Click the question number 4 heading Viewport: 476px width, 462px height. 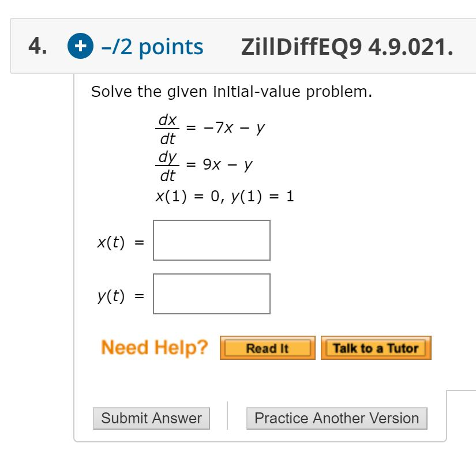coord(35,46)
